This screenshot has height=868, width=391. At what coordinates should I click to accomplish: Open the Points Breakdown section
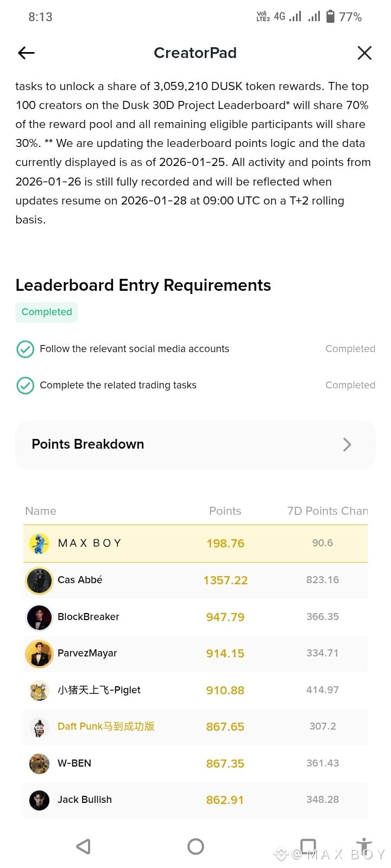tap(87, 444)
